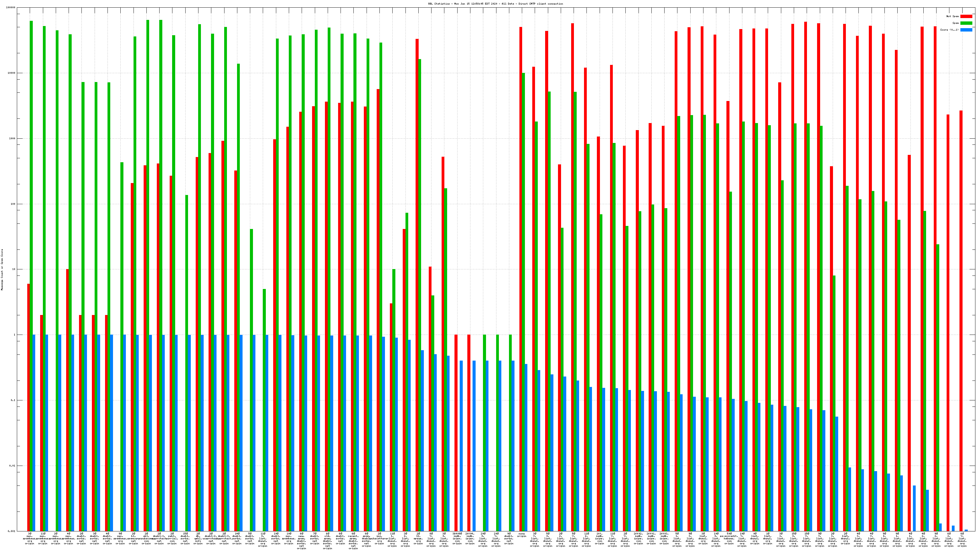Viewport: 980px width, 551px height.
Task: Click the apews.org x-axis label
Action: coord(418,538)
